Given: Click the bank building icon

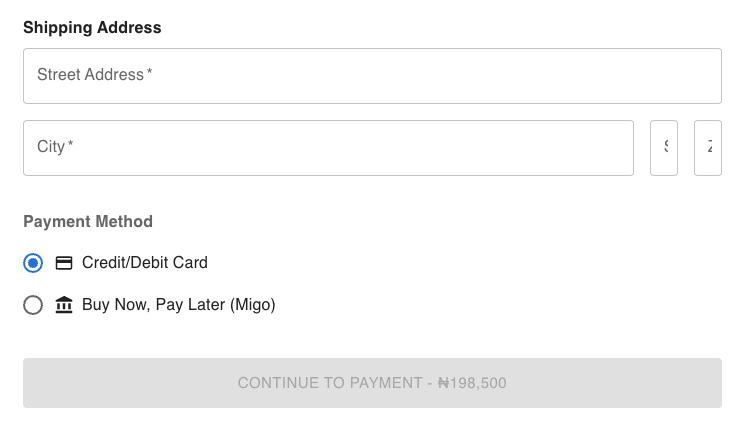Looking at the screenshot, I should [x=64, y=305].
